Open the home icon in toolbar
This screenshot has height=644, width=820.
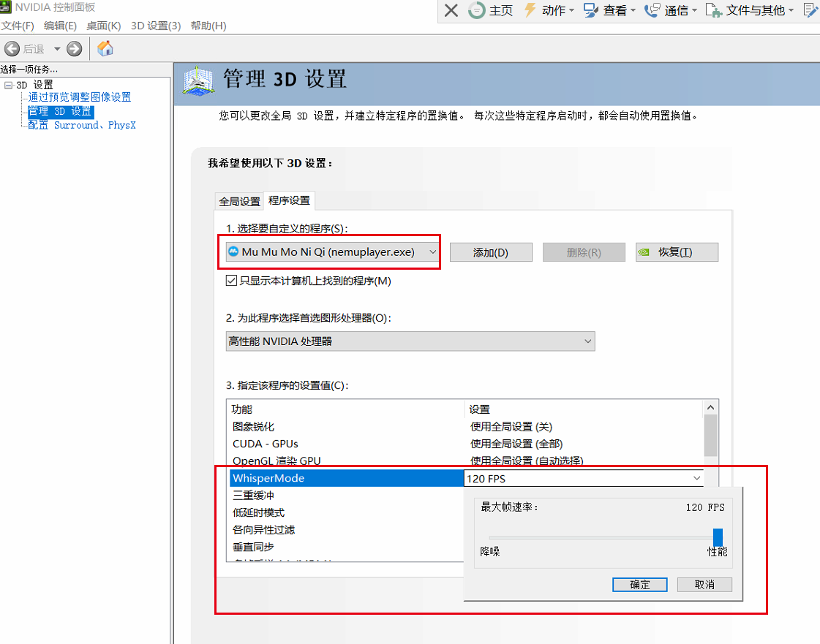click(x=105, y=49)
